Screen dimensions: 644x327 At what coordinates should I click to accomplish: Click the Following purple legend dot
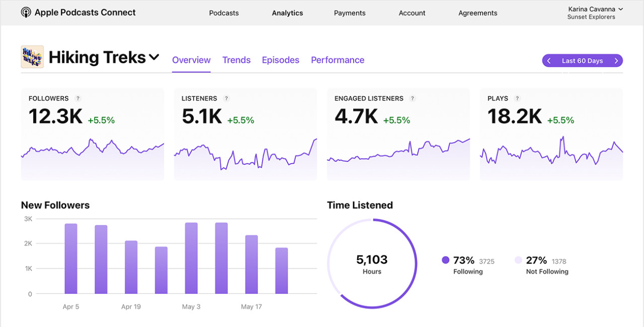click(445, 260)
